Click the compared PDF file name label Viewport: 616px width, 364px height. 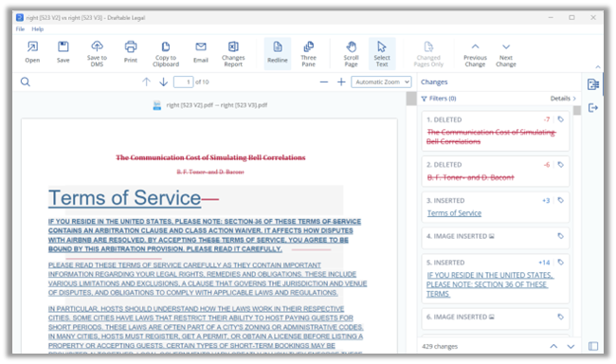pos(216,105)
